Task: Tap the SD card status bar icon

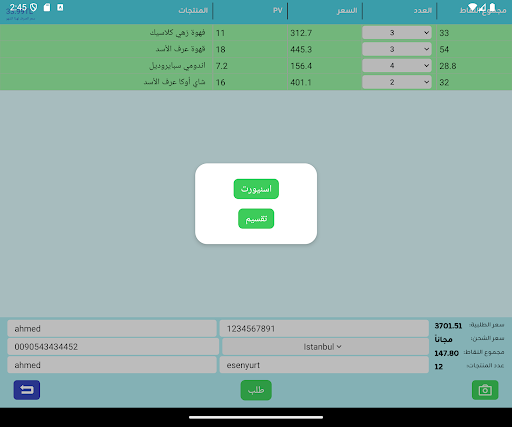Action: point(47,7)
